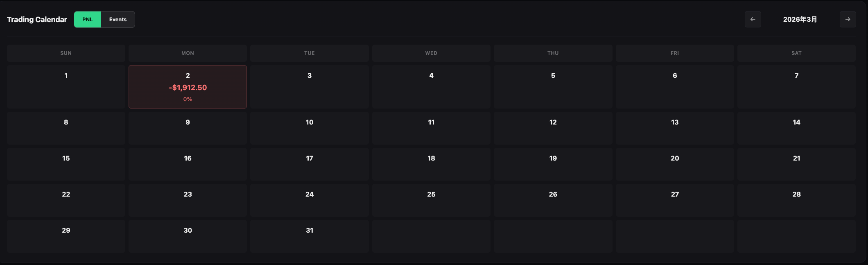Pick March 20 on the calendar
This screenshot has width=868, height=265.
[x=675, y=164]
